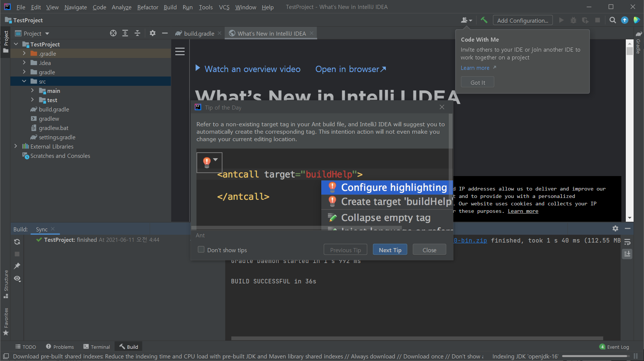
Task: Close the Sync tab in Build panel
Action: (53, 229)
